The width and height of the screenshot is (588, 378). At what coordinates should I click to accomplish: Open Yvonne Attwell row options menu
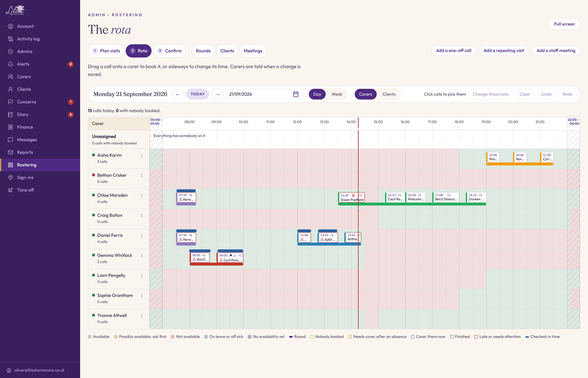(x=142, y=315)
